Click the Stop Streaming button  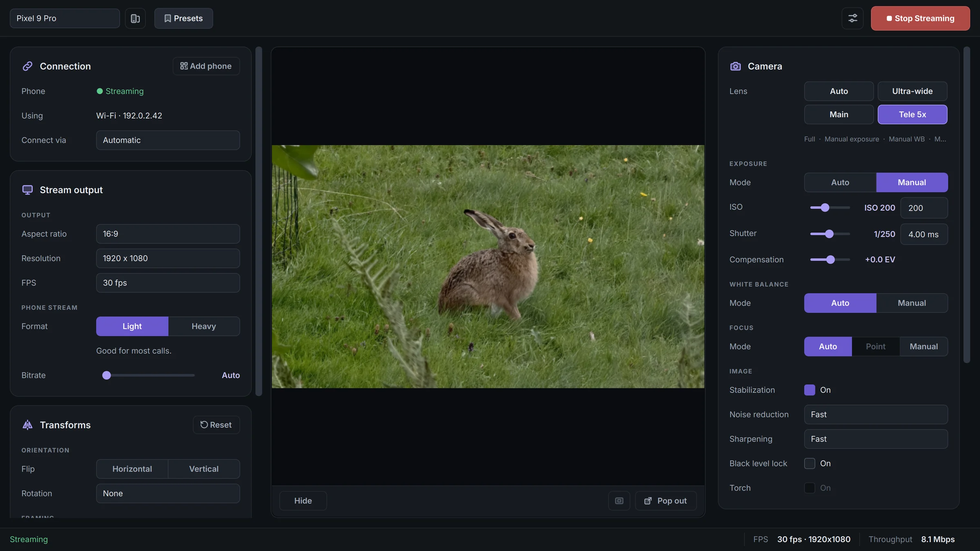click(920, 18)
